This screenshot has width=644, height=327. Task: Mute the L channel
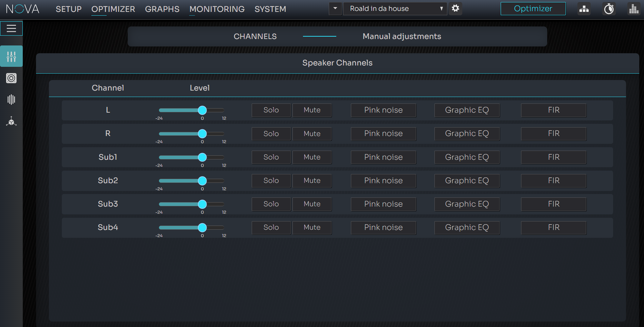coord(312,110)
